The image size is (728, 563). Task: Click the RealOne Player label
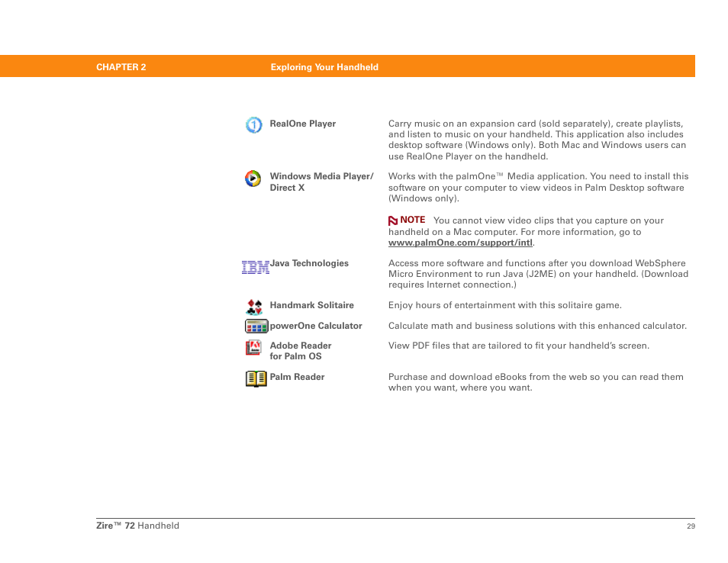click(x=302, y=124)
